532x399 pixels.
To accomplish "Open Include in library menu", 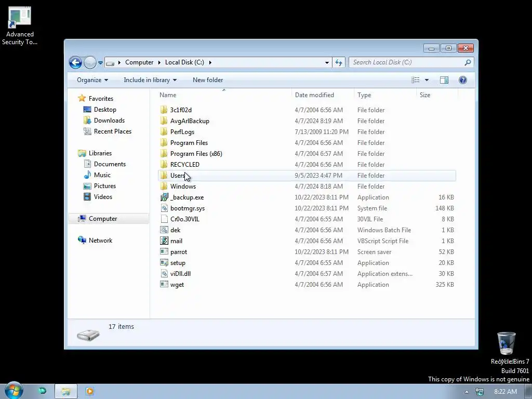I will point(150,80).
